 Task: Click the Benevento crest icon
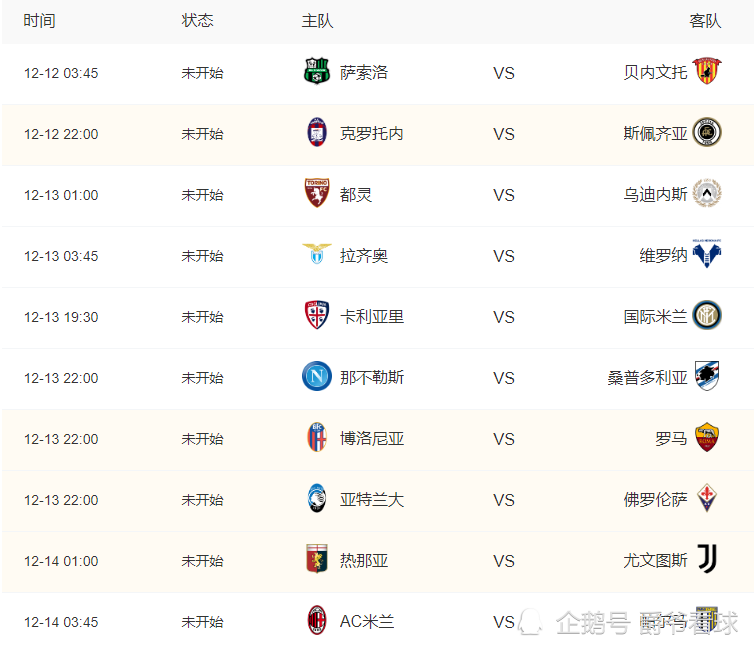707,72
